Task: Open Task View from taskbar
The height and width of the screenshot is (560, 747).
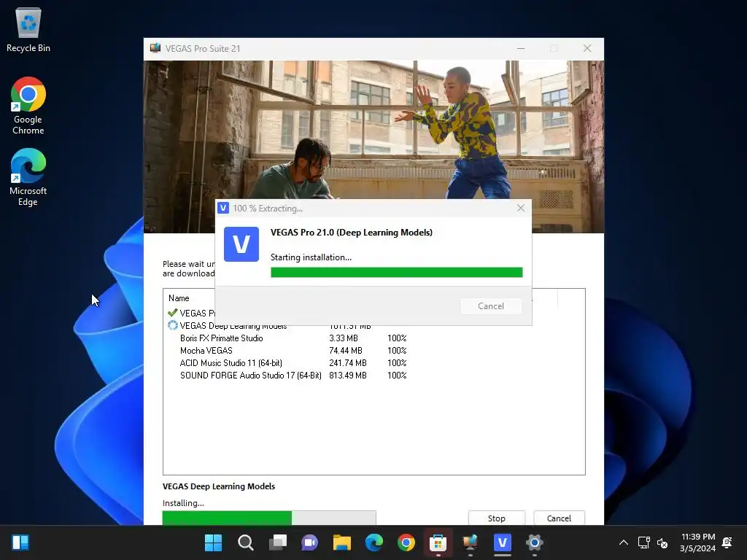Action: coord(278,542)
